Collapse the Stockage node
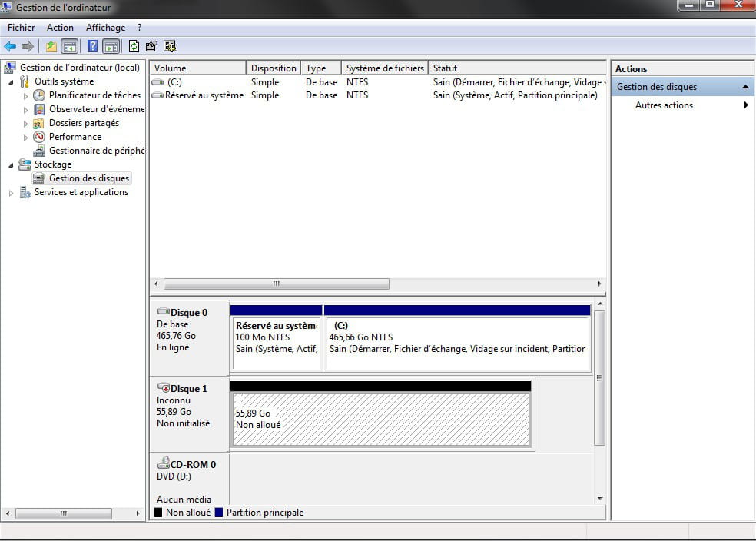756x541 pixels. (x=11, y=165)
